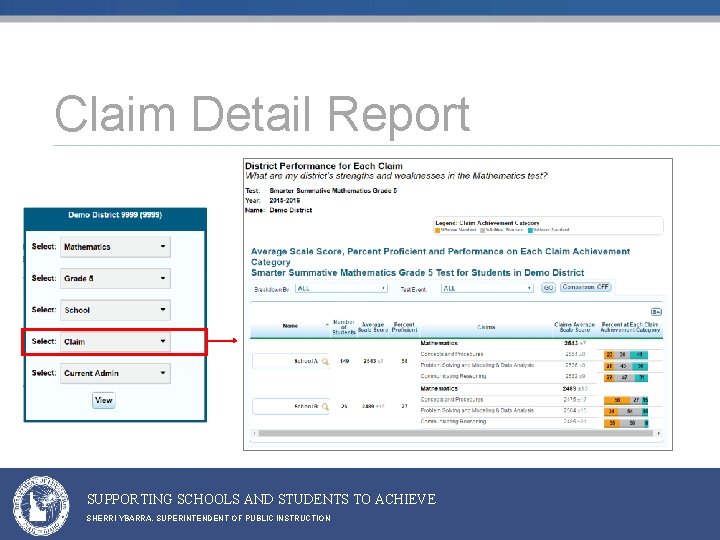Open the Current Admin dropdown
This screenshot has width=720, height=540.
click(115, 373)
